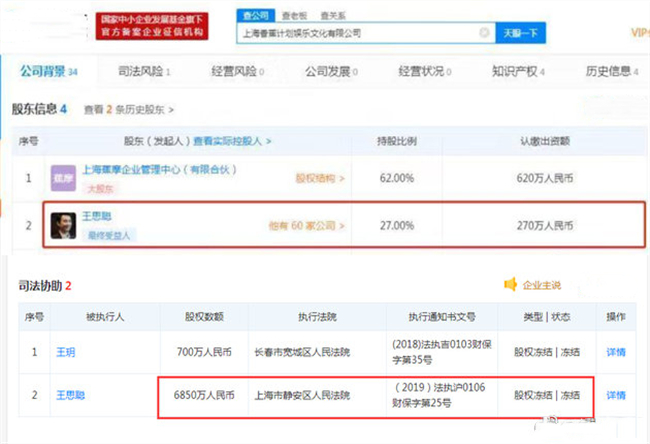650x444 pixels.
Task: Click 上海市静安区人民法院 court cell
Action: tap(302, 395)
